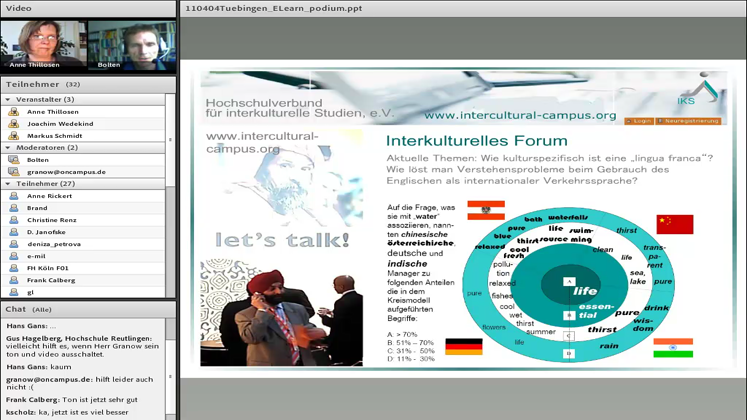The image size is (747, 420).
Task: Click the Video panel header
Action: tap(88, 9)
